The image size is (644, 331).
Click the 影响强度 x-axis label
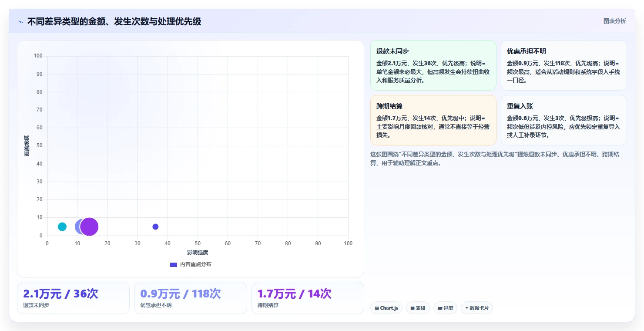[x=198, y=253]
